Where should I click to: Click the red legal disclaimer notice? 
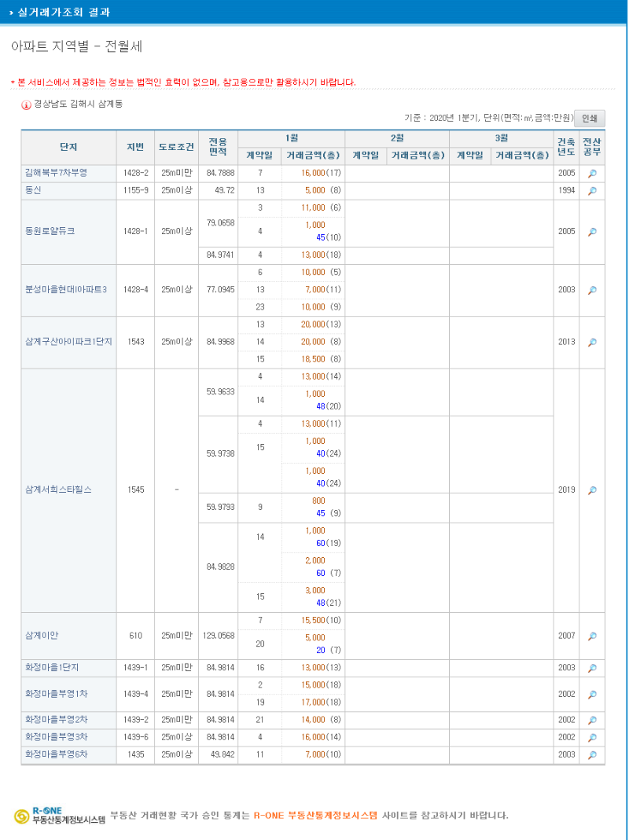pyautogui.click(x=183, y=82)
